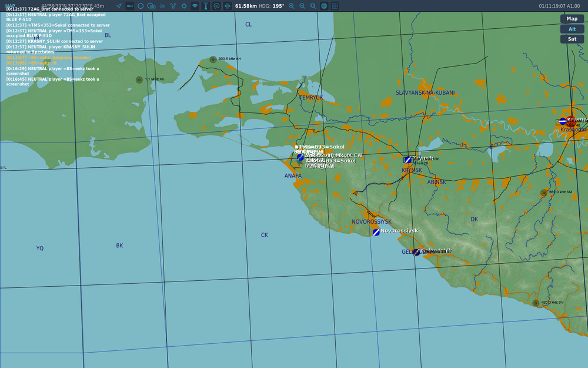Toggle the map grid overlay button

click(335, 5)
